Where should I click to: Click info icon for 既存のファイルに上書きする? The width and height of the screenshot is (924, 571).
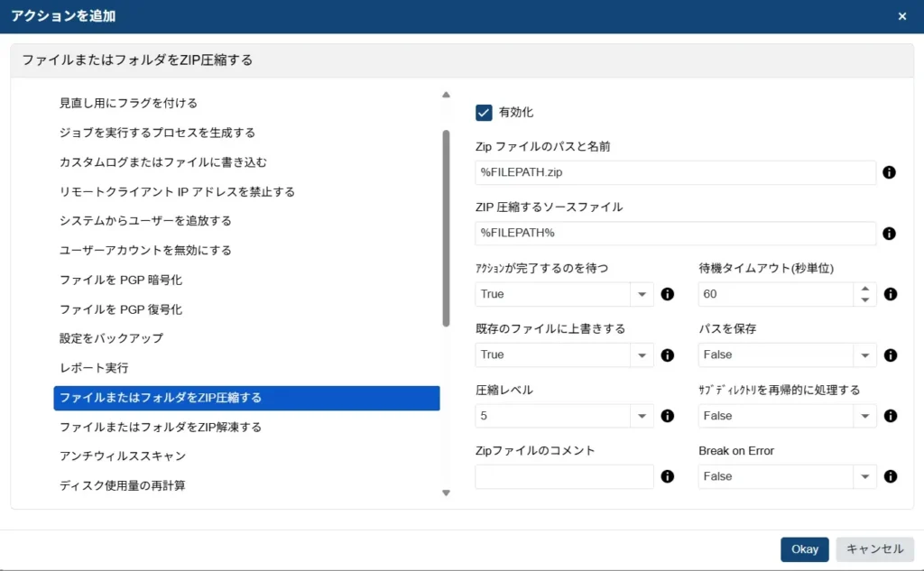(667, 355)
